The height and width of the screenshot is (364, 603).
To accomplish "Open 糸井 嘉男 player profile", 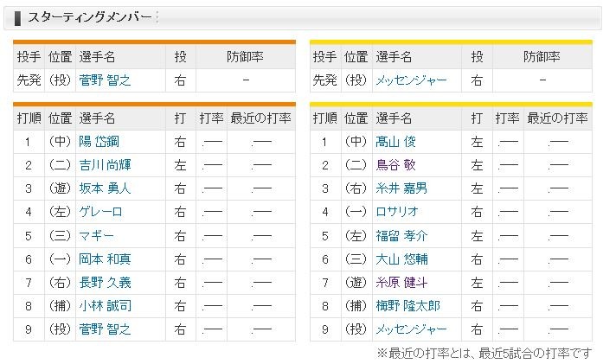I will point(402,188).
